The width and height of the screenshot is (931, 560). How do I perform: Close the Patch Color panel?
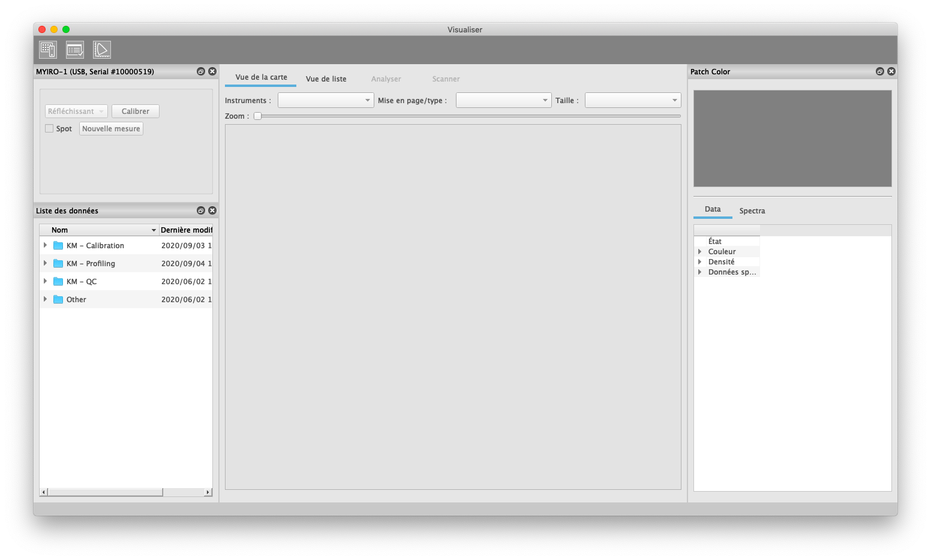tap(891, 71)
